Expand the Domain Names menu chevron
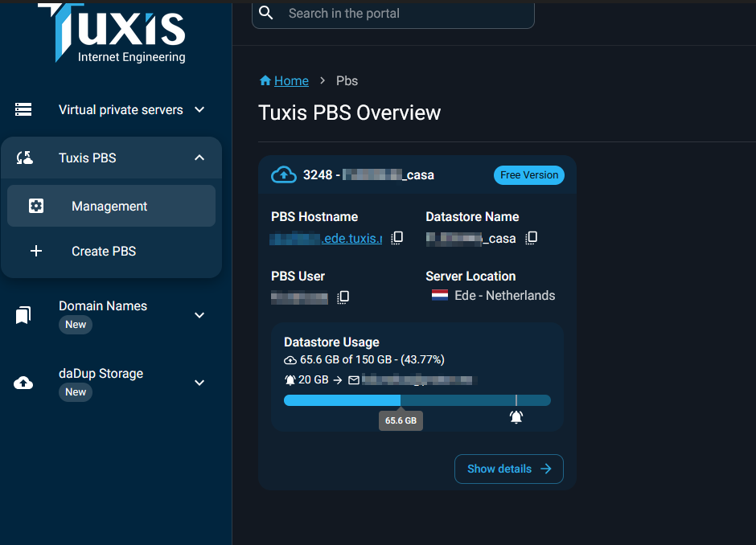This screenshot has width=756, height=545. 199,315
